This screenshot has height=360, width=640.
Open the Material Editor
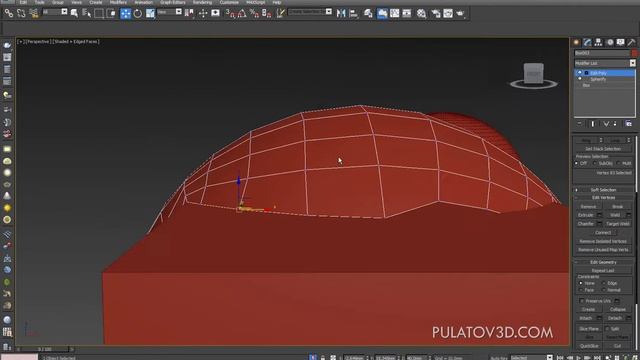(421, 13)
